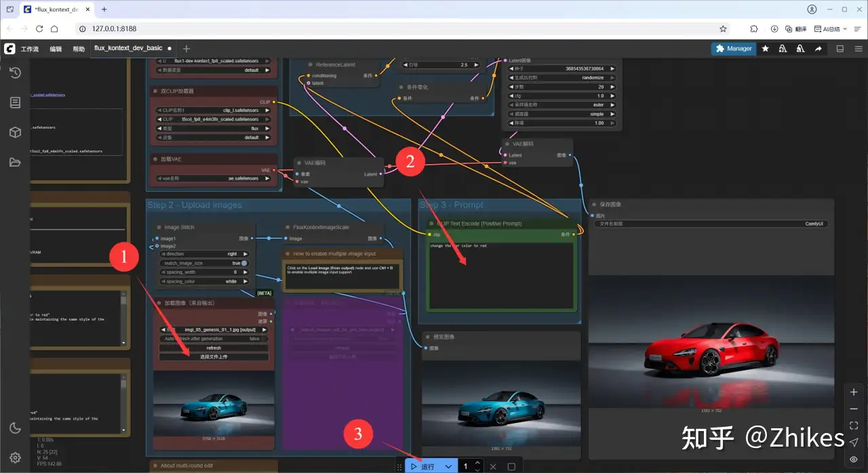This screenshot has width=868, height=473.
Task: Open the 采样器名称 sampler combo
Action: pos(562,105)
